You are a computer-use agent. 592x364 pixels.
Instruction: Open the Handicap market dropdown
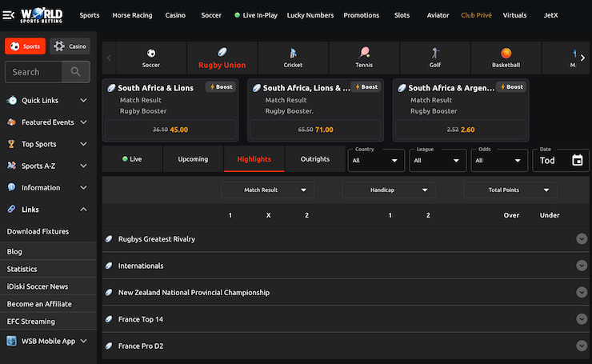[x=389, y=190]
